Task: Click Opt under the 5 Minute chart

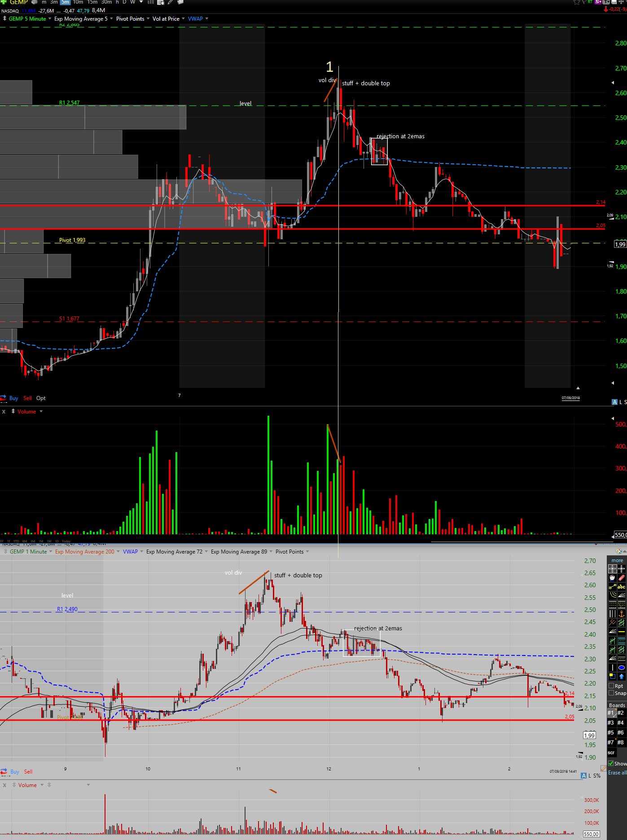Action: pyautogui.click(x=41, y=398)
